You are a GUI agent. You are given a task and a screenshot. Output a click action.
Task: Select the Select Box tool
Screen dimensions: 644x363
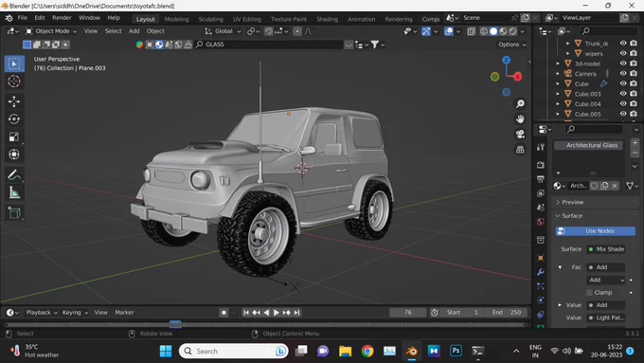pyautogui.click(x=14, y=64)
